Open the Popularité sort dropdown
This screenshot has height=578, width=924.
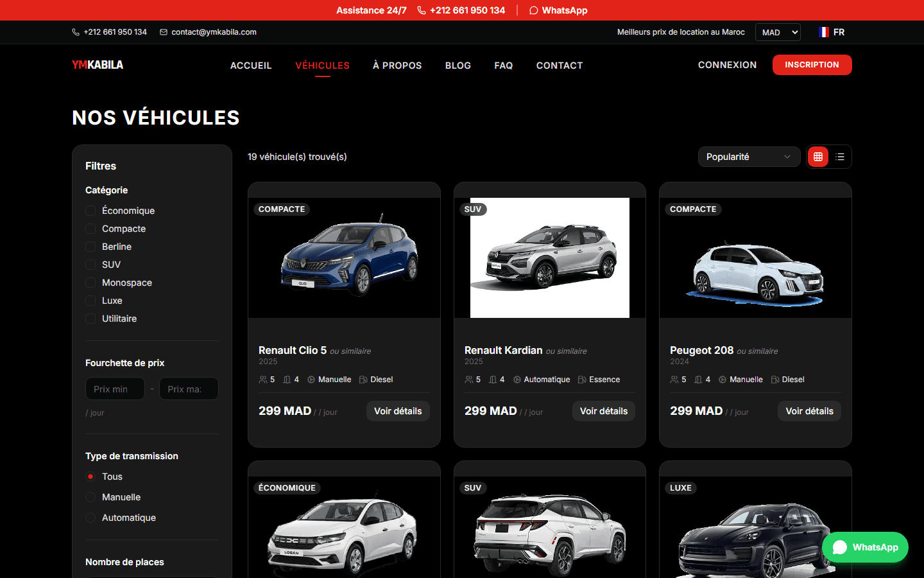coord(749,157)
